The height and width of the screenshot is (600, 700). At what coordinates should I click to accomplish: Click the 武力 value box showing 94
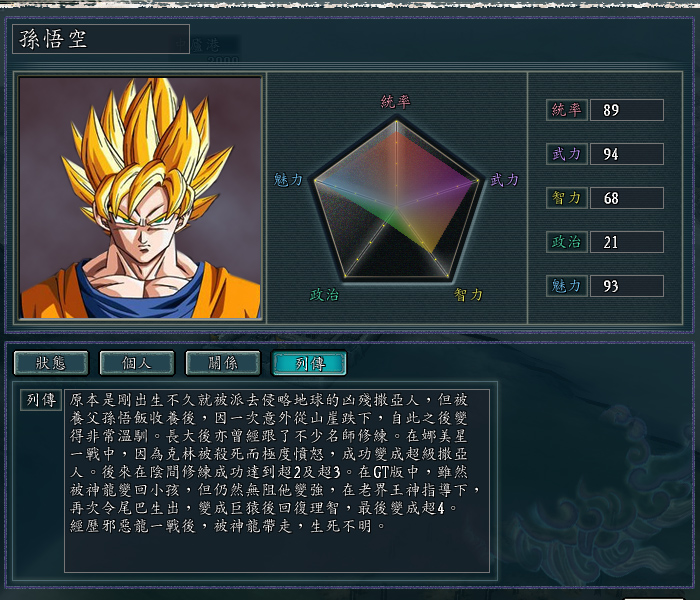tap(627, 154)
